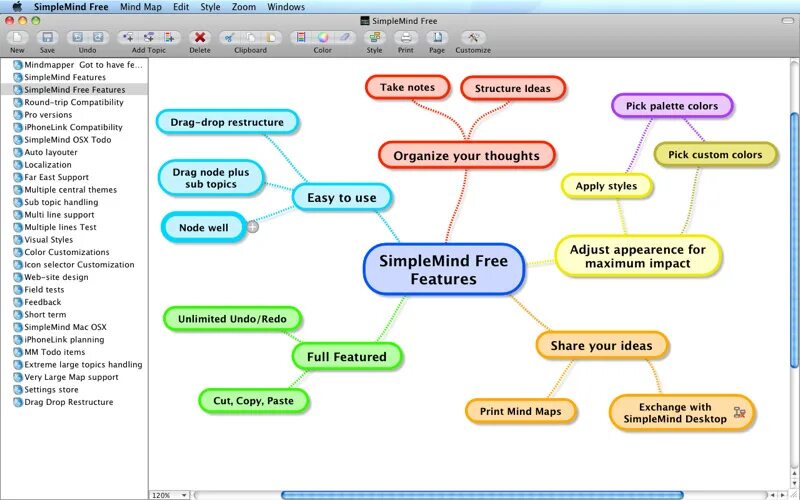Viewport: 800px width, 500px height.
Task: Open Far East Support map
Action: [74, 177]
